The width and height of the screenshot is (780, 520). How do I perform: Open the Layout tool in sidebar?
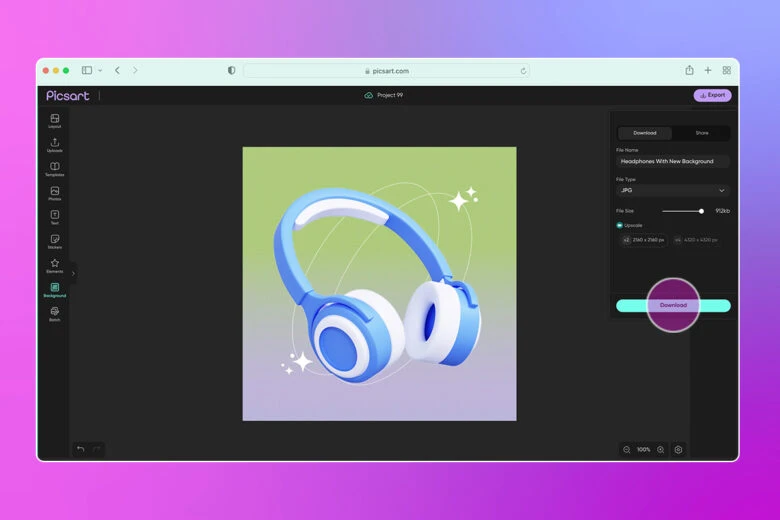(x=55, y=120)
